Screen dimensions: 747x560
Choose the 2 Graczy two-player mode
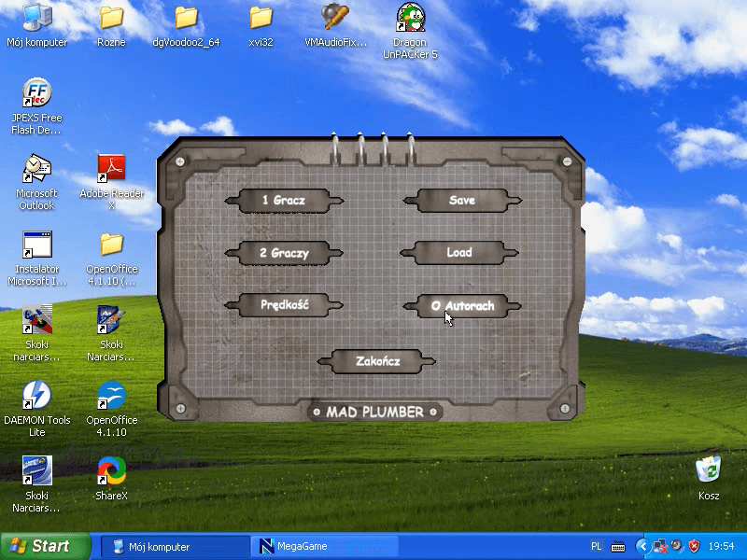[284, 253]
